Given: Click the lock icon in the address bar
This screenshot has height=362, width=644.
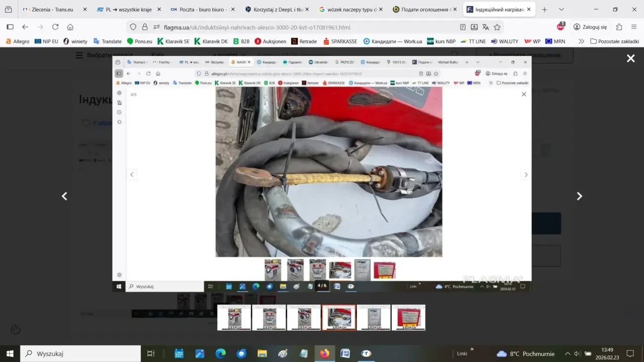Looking at the screenshot, I should click(x=145, y=27).
